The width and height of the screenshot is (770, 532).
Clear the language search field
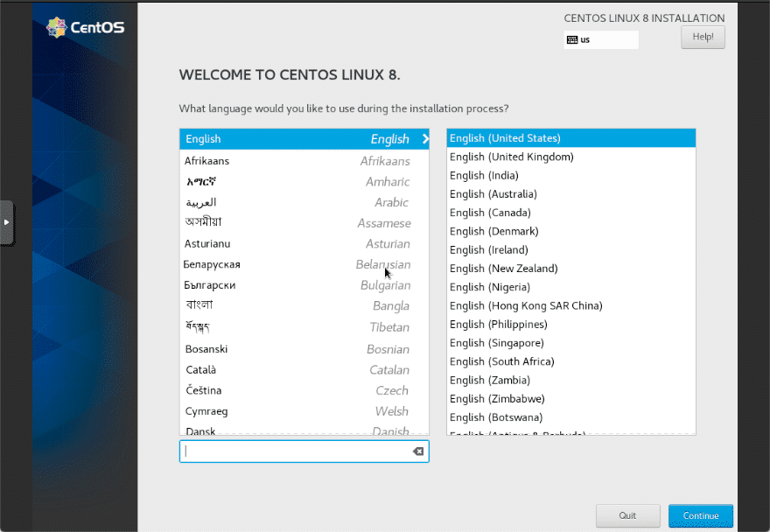coord(418,451)
